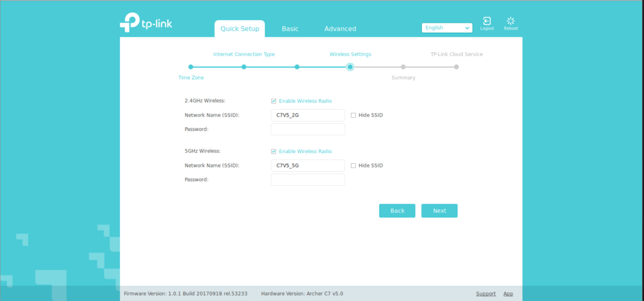Click the 5GHz Network Name field C7V5_5G
This screenshot has height=301, width=644.
[308, 166]
